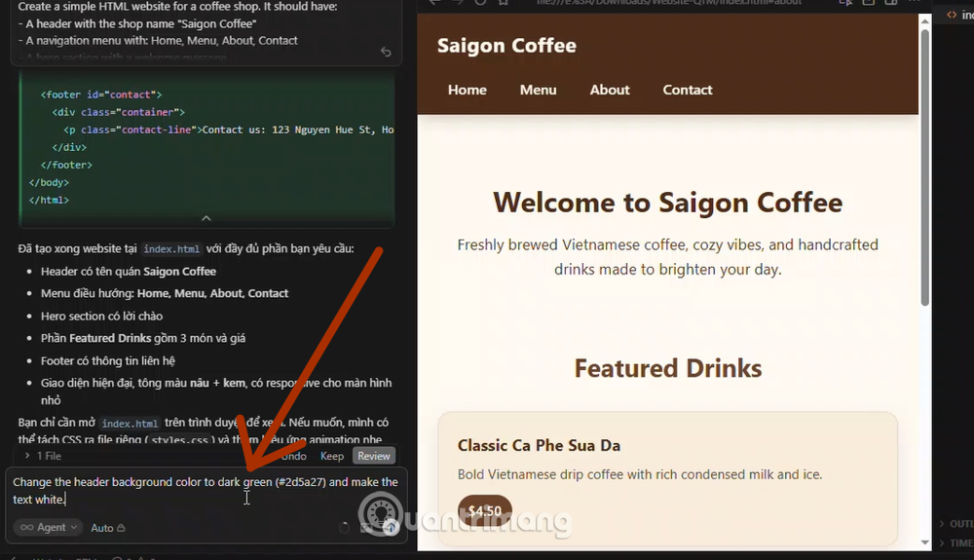The height and width of the screenshot is (560, 974).
Task: Keep the proposed file changes
Action: 332,456
